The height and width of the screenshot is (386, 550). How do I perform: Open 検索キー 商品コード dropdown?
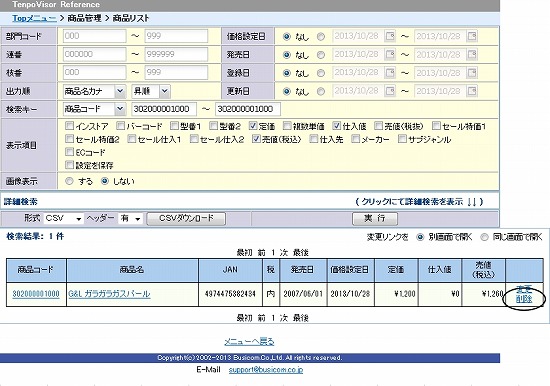pyautogui.click(x=94, y=109)
